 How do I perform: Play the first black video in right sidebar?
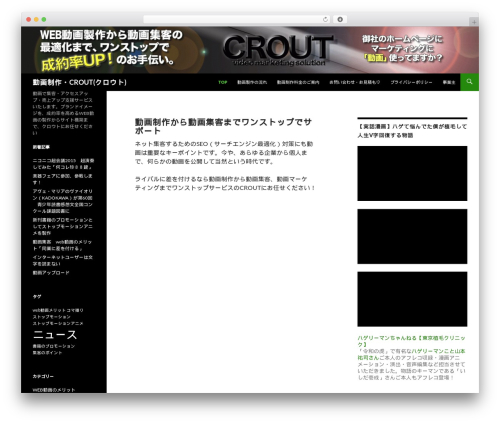pyautogui.click(x=412, y=173)
